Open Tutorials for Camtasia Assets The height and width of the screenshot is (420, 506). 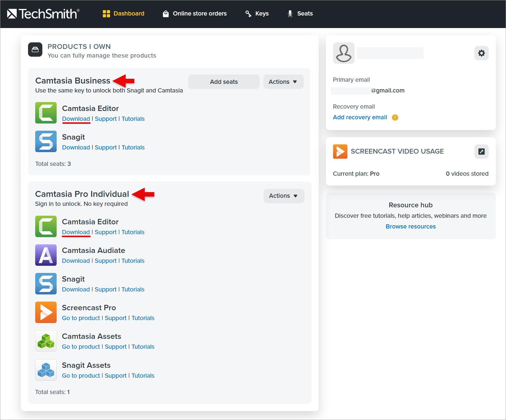click(143, 347)
